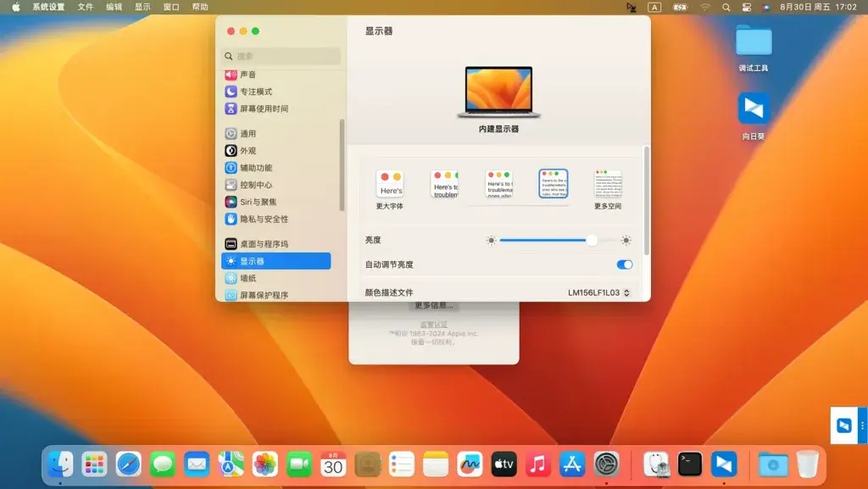868x489 pixels.
Task: Click the battery status icon
Action: pos(680,7)
